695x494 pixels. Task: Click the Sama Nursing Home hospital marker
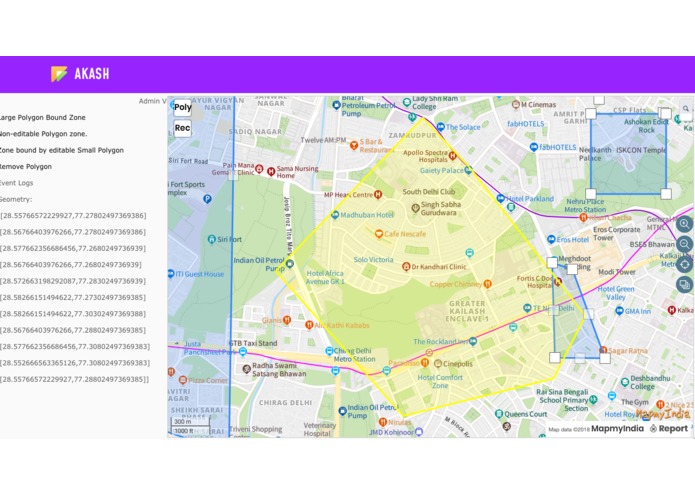tap(271, 171)
